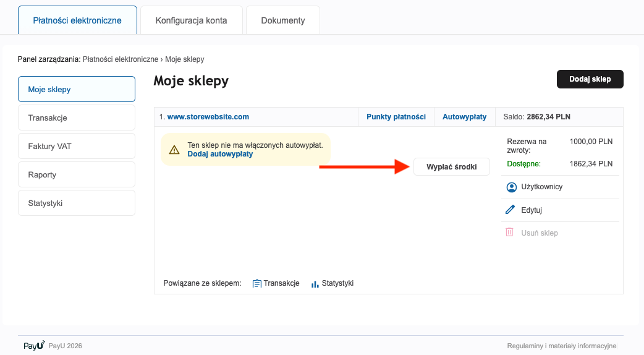The height and width of the screenshot is (355, 644).
Task: Click the yellow warning triangle icon
Action: click(x=174, y=150)
